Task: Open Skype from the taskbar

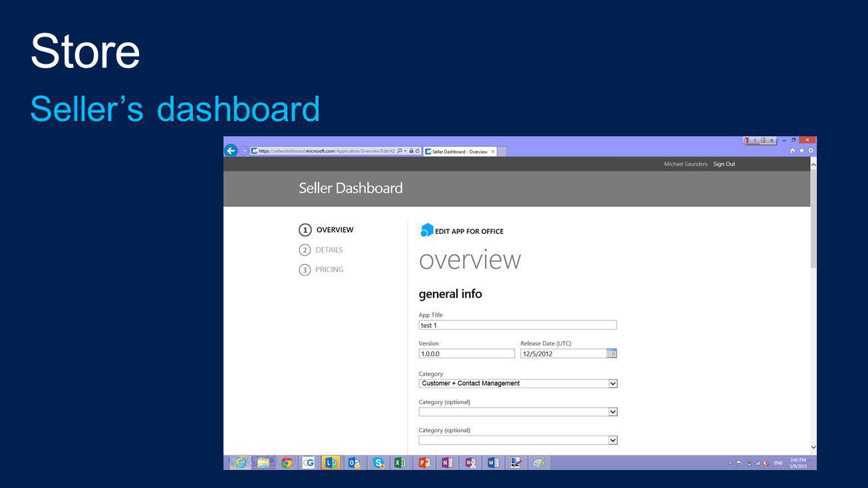Action: click(x=378, y=463)
